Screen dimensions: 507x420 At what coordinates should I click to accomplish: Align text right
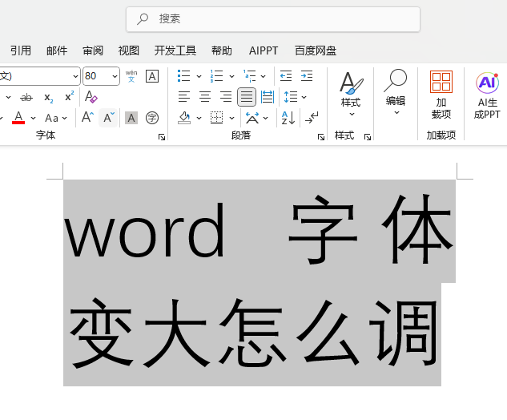tap(226, 97)
